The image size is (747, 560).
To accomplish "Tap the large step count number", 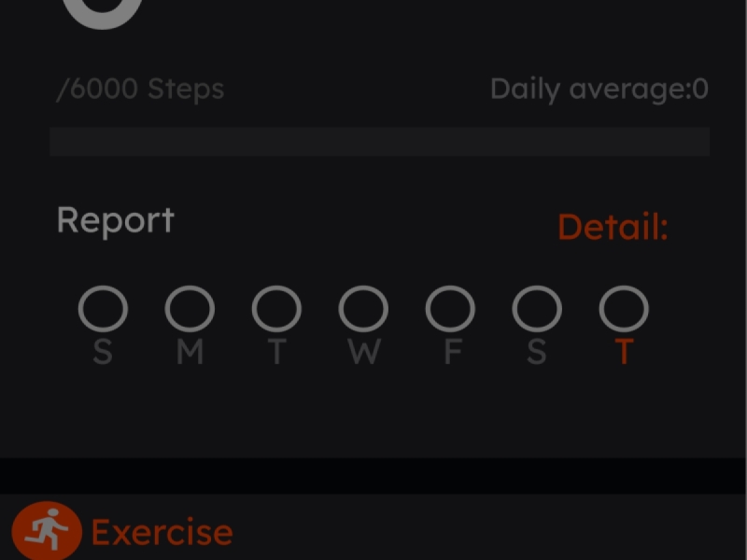I will pos(104,13).
